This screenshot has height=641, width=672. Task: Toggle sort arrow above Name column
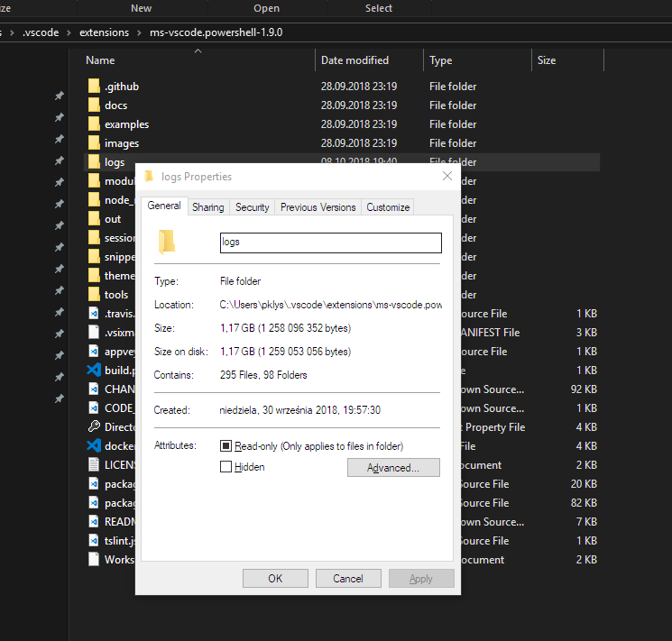[x=198, y=51]
